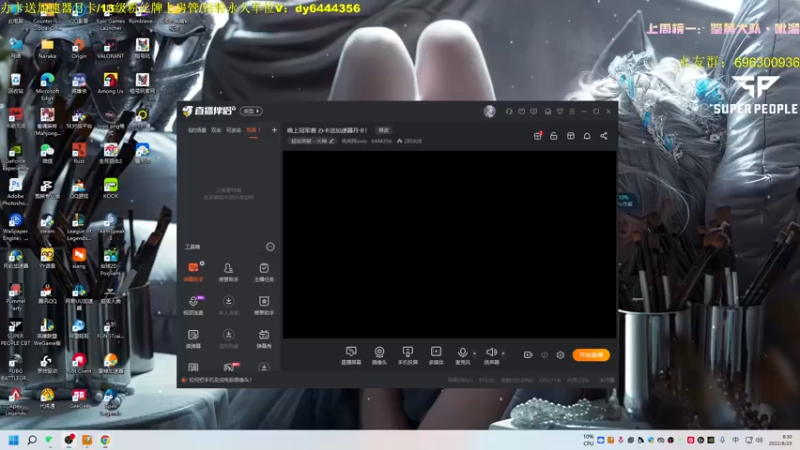Screen dimensions: 800x450
Task: Open customer service headset icon
Action: coord(509,111)
